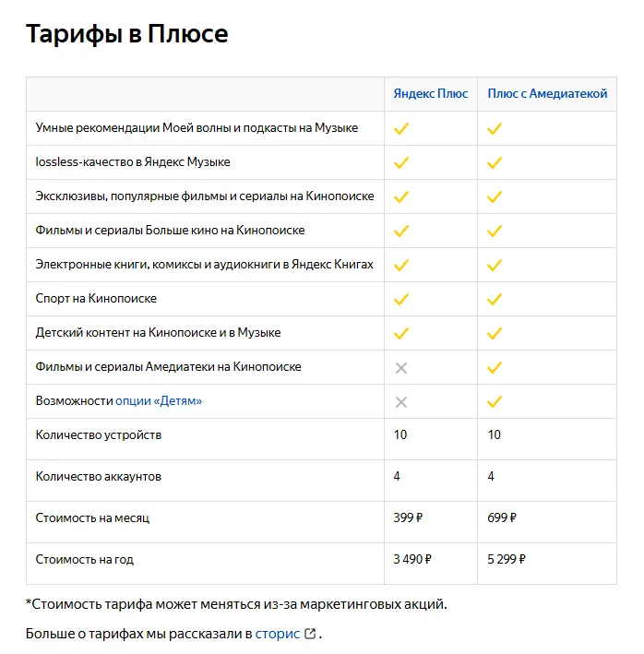Click the Количество устройств row label
The image size is (644, 654).
(x=98, y=434)
